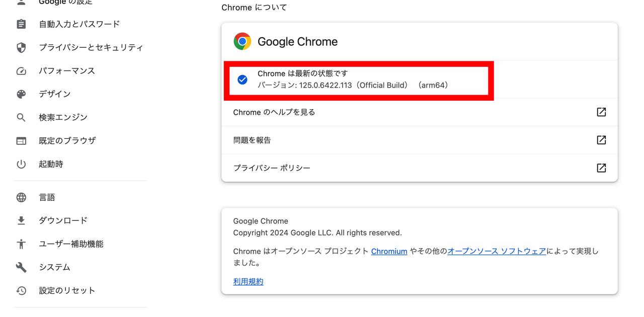644x317 pixels.
Task: Click the download arrow icon
Action: tap(21, 220)
